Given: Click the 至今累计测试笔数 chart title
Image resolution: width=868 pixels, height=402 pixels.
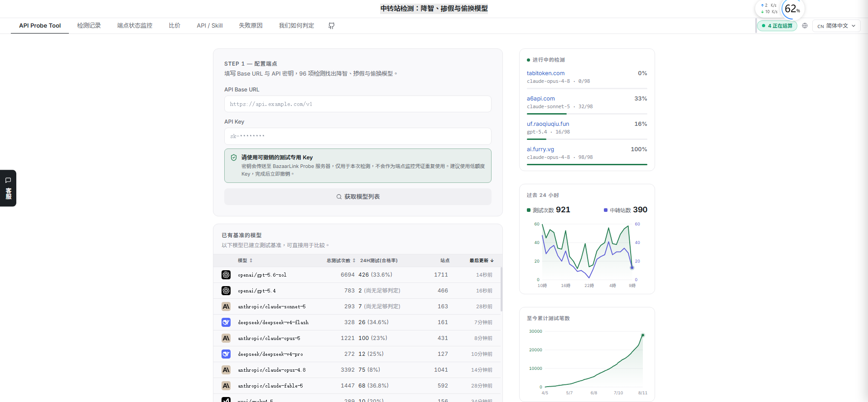Looking at the screenshot, I should point(548,318).
